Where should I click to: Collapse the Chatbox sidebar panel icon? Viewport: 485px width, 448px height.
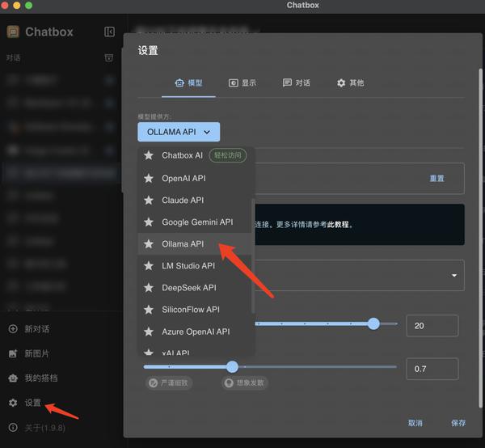[109, 32]
